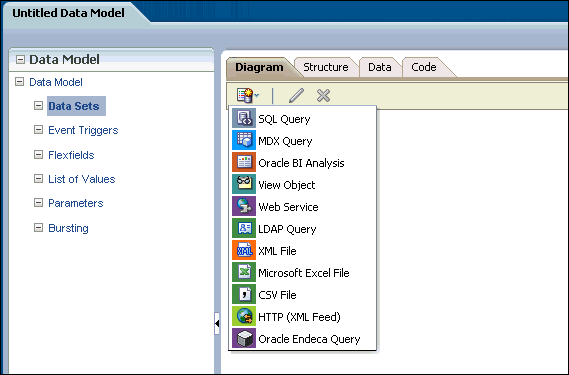Click the SQL Query icon
The height and width of the screenshot is (375, 569).
click(244, 118)
